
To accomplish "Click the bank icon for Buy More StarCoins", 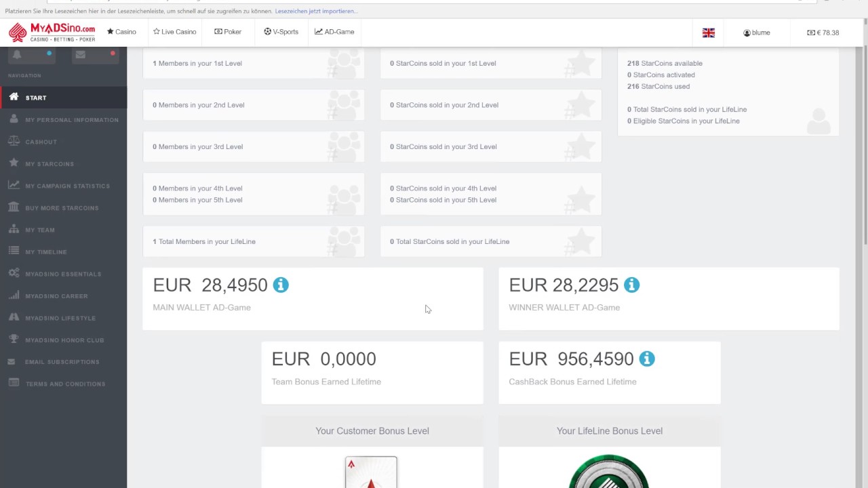I will [x=14, y=207].
